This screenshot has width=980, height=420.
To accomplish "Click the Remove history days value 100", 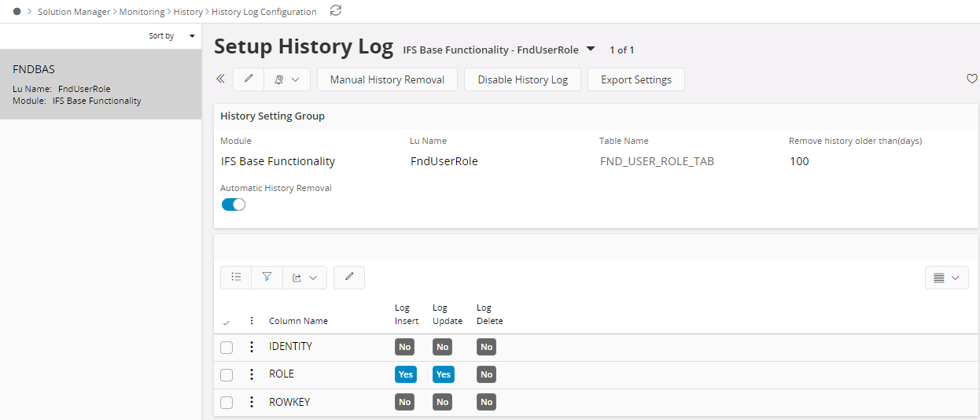I will (799, 161).
